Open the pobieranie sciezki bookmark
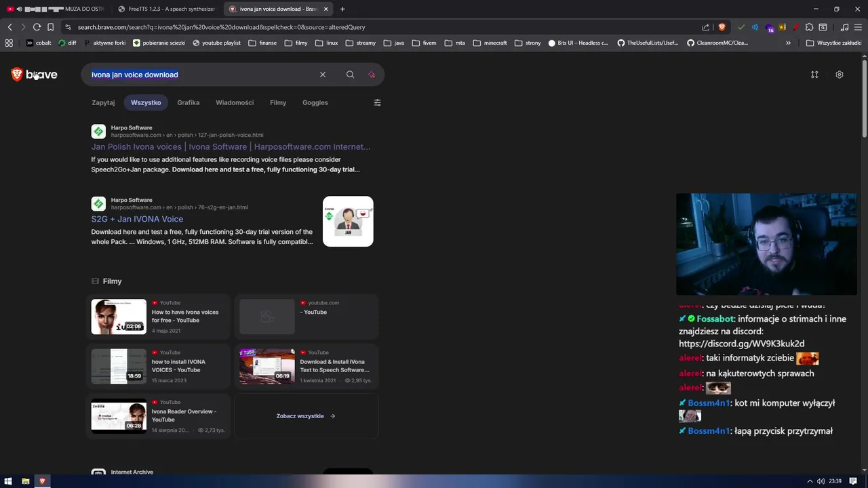The image size is (868, 488). tap(159, 43)
